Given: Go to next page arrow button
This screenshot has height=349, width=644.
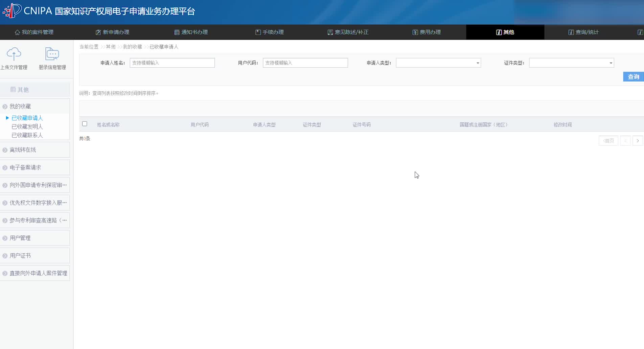Looking at the screenshot, I should point(638,141).
